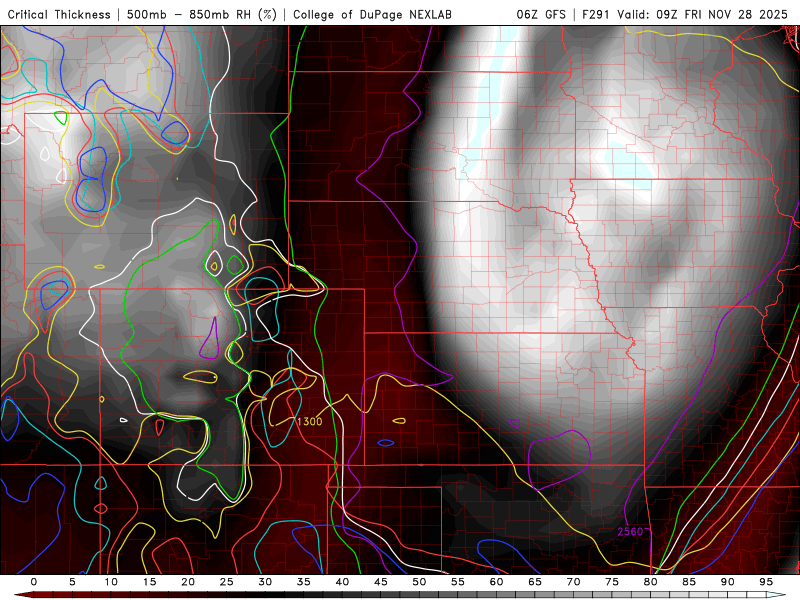Click the '95' value on the color scale
This screenshot has width=800, height=600.
766,582
